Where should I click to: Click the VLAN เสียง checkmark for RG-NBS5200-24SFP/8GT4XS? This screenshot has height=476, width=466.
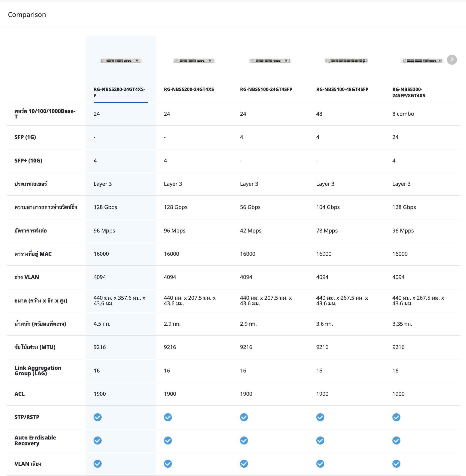pyautogui.click(x=396, y=464)
